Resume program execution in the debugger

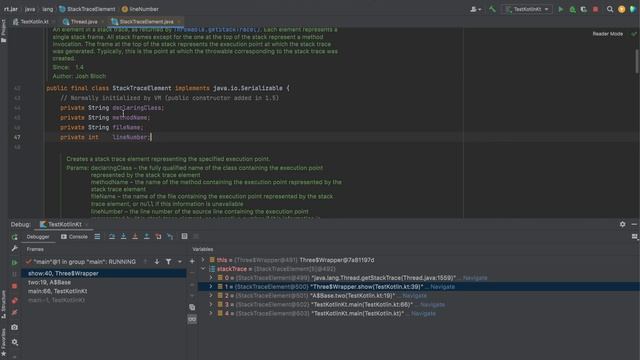click(x=15, y=262)
